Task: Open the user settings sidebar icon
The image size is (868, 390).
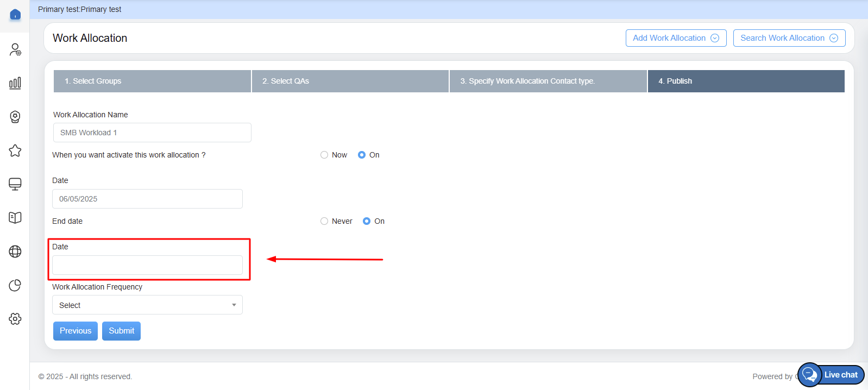Action: 15,50
